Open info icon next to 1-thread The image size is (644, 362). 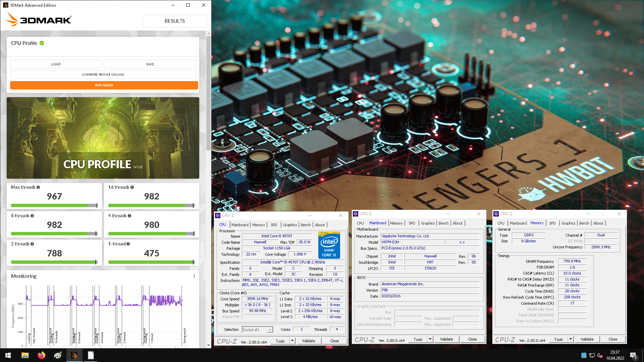coord(128,244)
